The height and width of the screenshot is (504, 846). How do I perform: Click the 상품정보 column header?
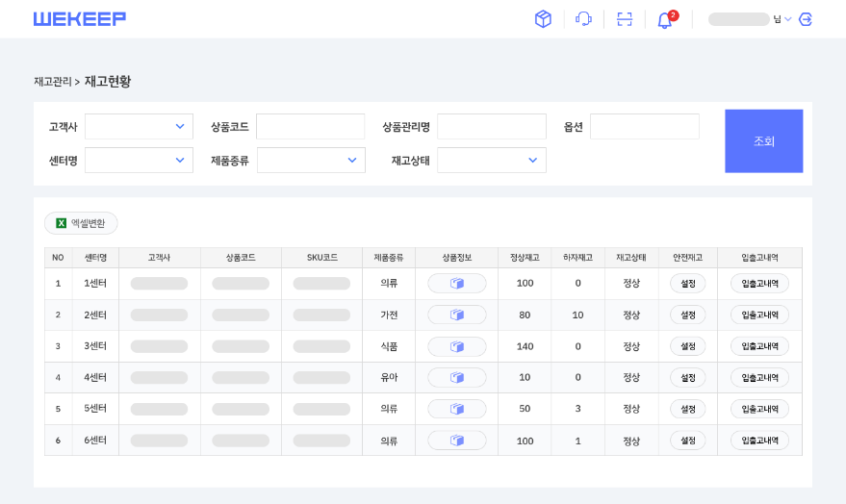(457, 258)
